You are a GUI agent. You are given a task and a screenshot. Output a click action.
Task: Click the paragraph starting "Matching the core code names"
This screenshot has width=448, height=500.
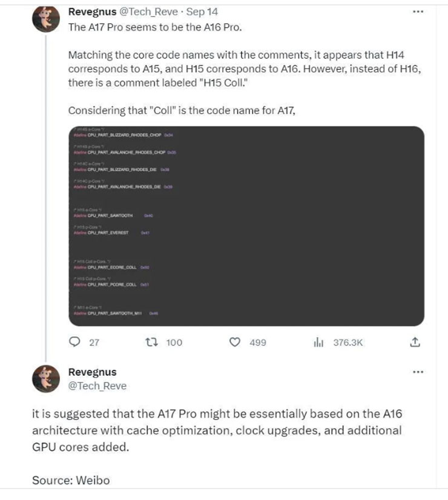pos(242,69)
